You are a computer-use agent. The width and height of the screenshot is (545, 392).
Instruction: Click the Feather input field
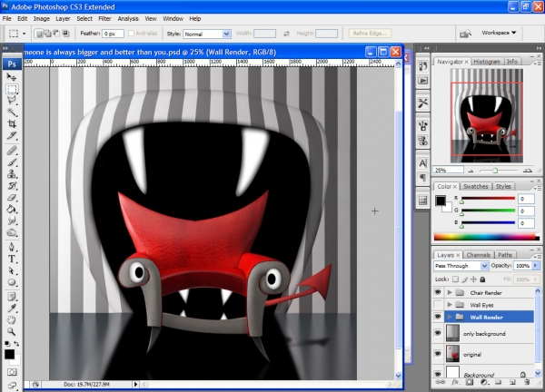(x=113, y=34)
